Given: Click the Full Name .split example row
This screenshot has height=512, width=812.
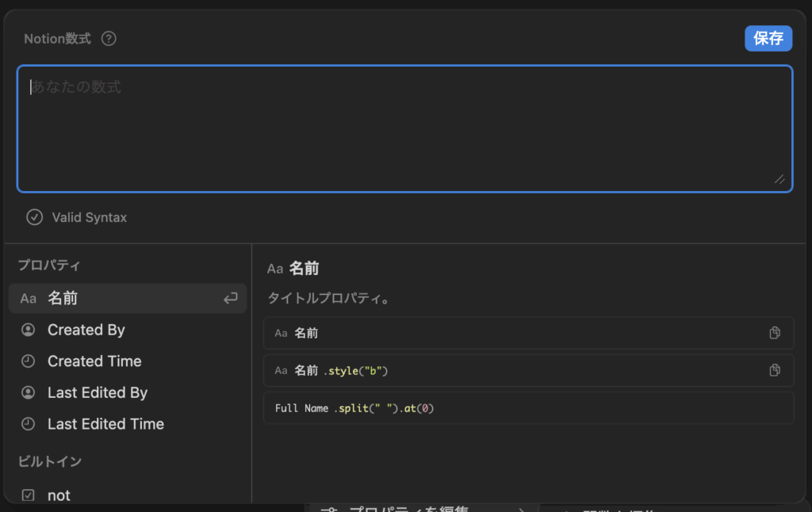Looking at the screenshot, I should 528,408.
